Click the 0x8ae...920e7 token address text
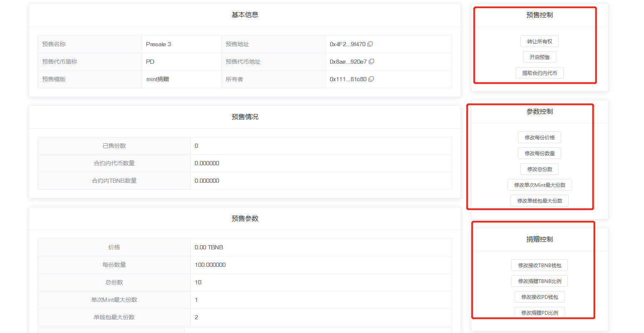The height and width of the screenshot is (333, 644). [348, 62]
